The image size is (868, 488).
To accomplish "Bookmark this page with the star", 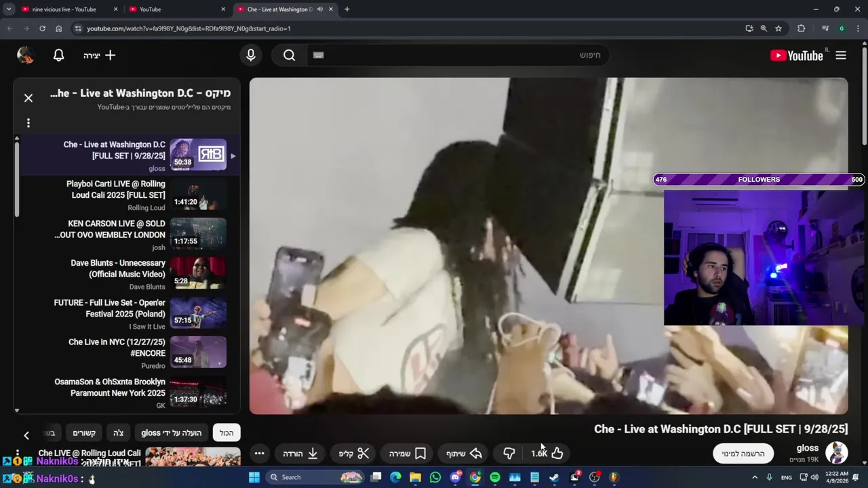I will 778,28.
